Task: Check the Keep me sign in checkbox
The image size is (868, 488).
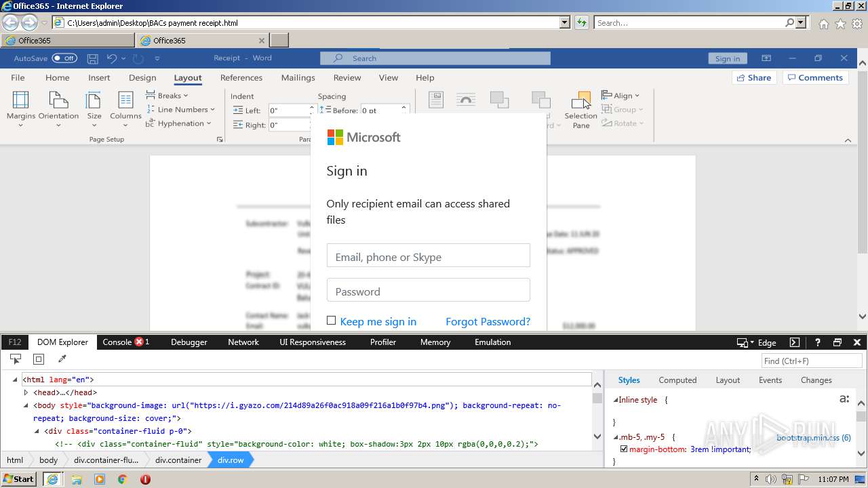Action: pos(331,321)
